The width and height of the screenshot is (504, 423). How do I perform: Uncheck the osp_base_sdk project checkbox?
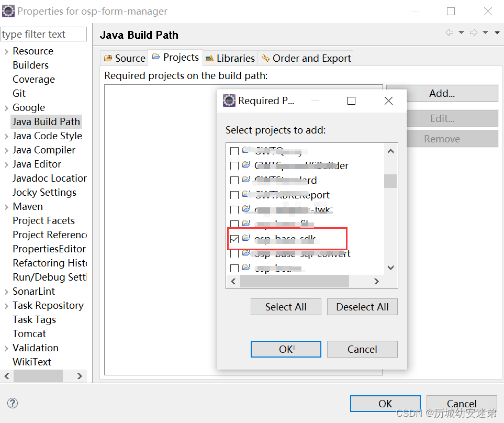pyautogui.click(x=234, y=239)
